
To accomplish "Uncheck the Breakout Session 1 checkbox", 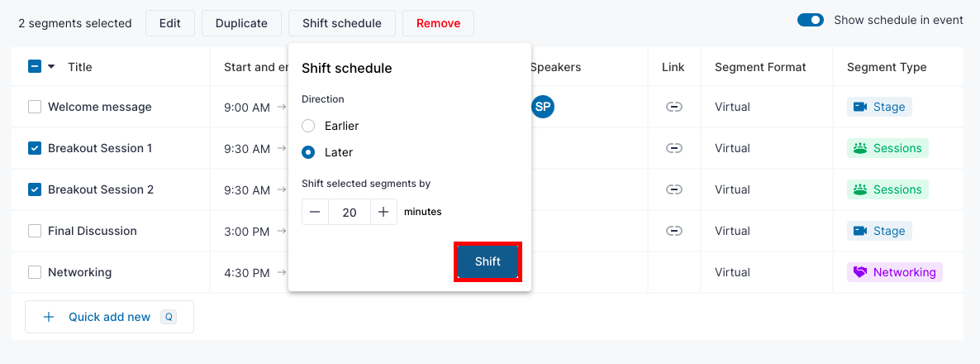I will pyautogui.click(x=35, y=148).
